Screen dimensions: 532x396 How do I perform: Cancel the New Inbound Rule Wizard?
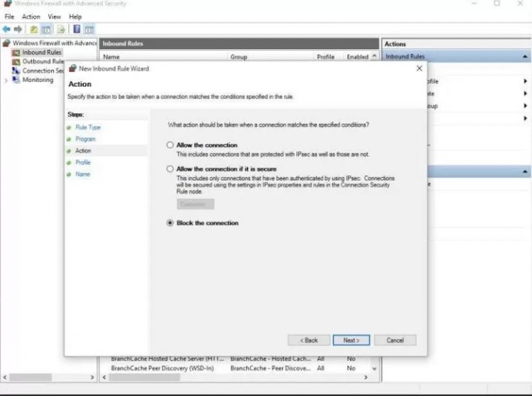coord(395,341)
